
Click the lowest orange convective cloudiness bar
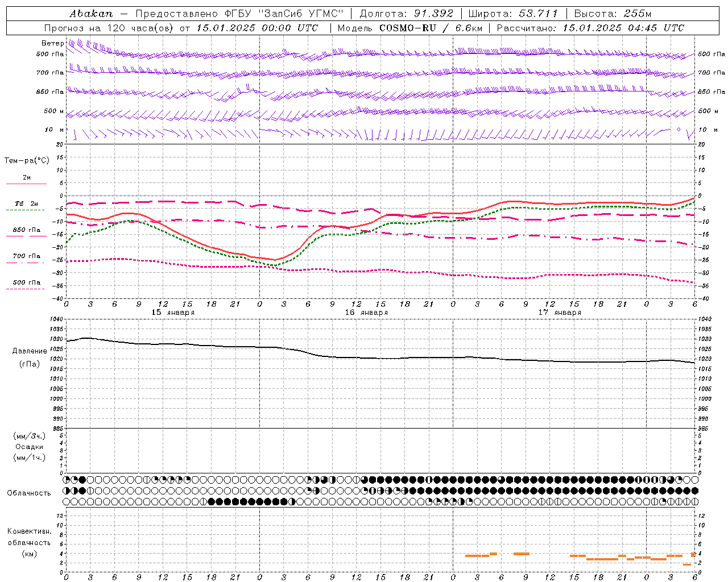pos(687,564)
